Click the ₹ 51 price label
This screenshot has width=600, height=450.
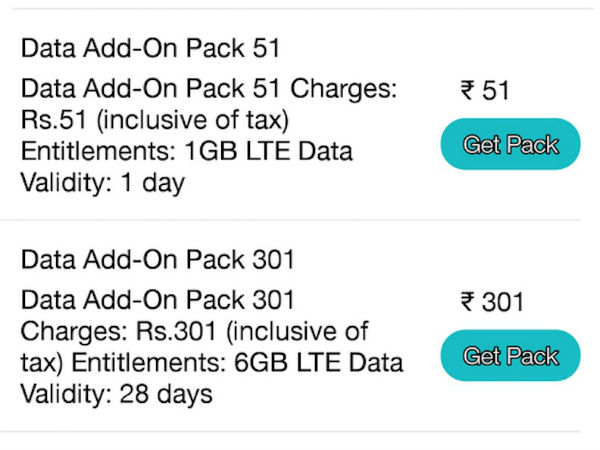[485, 91]
